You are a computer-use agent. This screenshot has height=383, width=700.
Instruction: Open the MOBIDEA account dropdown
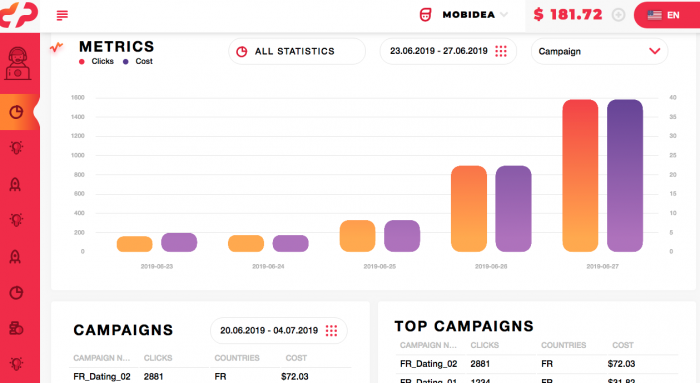[475, 15]
